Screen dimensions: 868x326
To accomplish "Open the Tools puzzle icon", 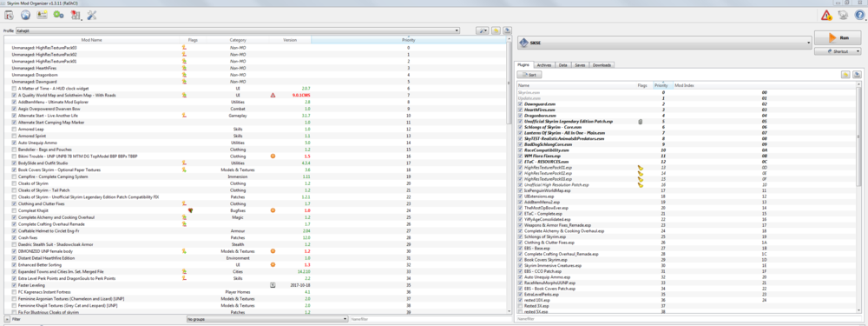I will (x=76, y=15).
